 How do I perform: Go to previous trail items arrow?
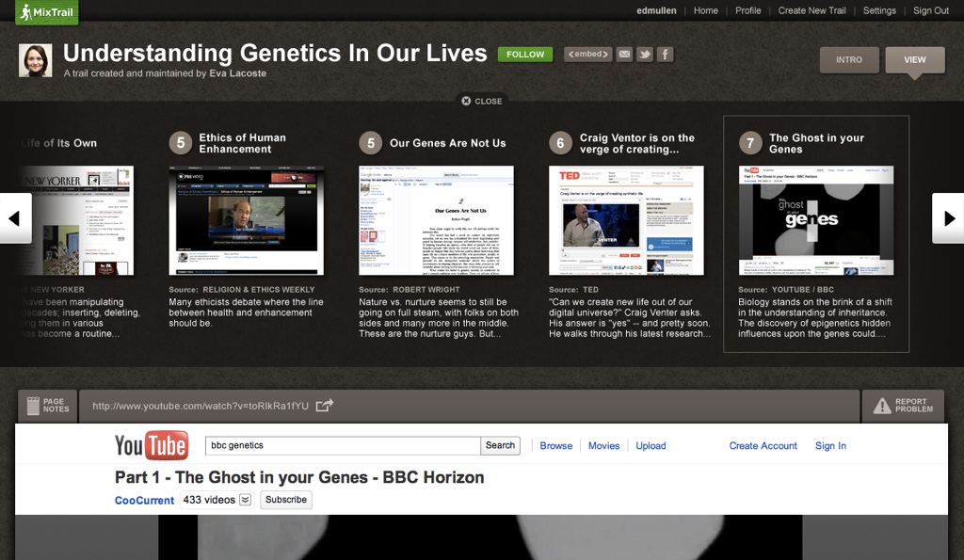click(15, 218)
